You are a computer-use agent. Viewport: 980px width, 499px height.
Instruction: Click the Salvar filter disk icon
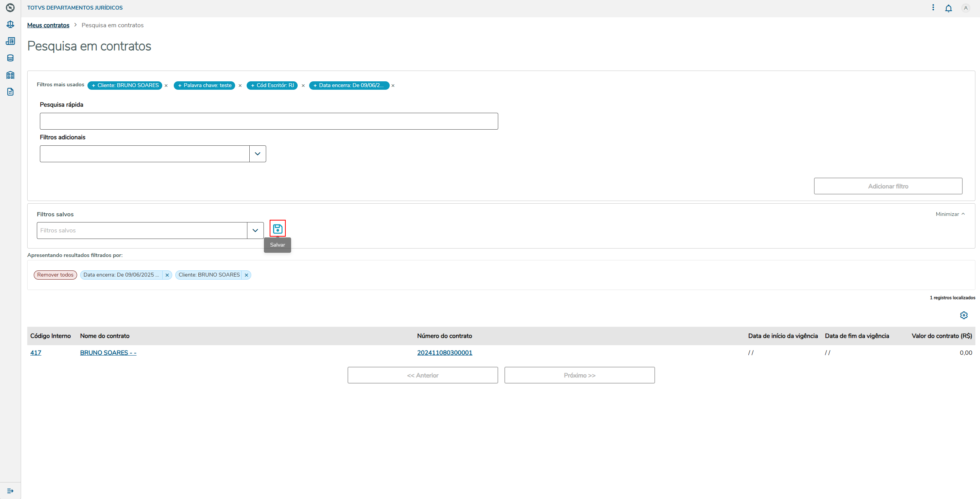[277, 229]
